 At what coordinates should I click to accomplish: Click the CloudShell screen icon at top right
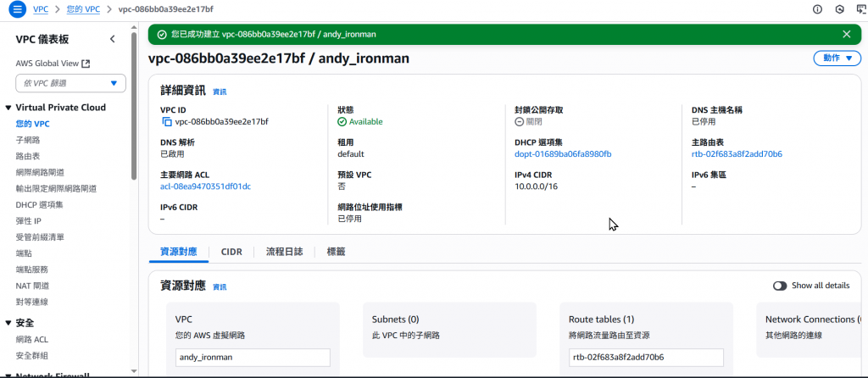coord(862,9)
